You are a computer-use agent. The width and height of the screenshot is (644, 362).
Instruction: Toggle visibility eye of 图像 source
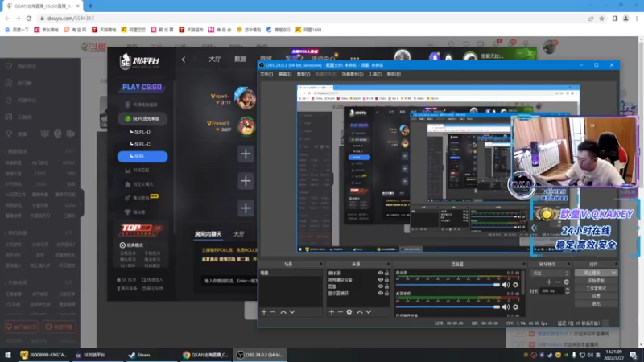click(x=380, y=286)
